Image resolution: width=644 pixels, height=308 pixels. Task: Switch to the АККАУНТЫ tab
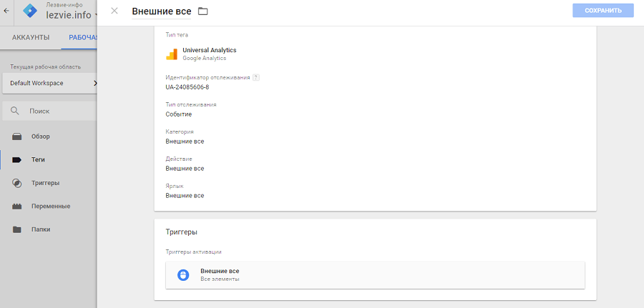tap(31, 37)
